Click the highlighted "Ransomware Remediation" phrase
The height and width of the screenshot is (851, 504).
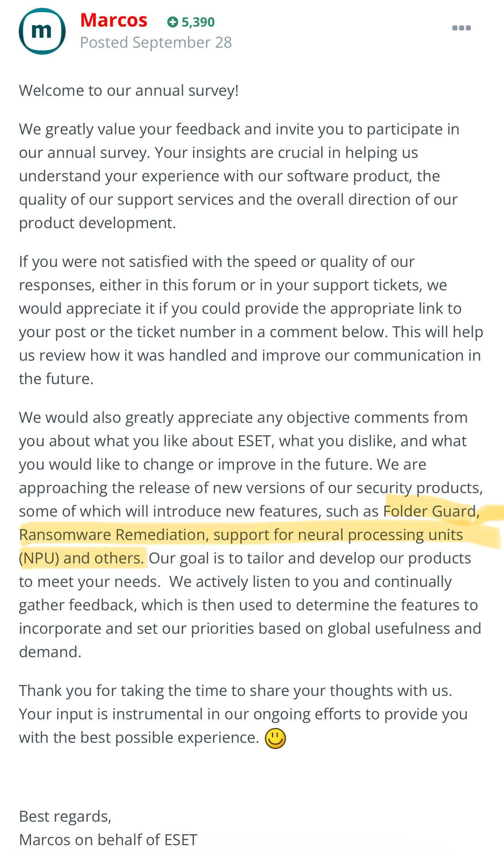[x=113, y=535]
